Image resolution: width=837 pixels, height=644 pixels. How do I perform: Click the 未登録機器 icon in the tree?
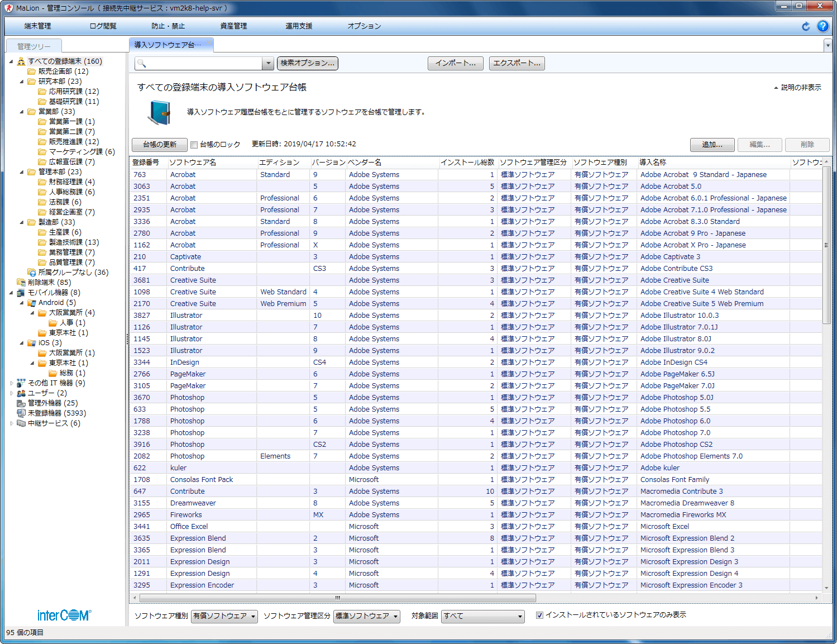21,413
